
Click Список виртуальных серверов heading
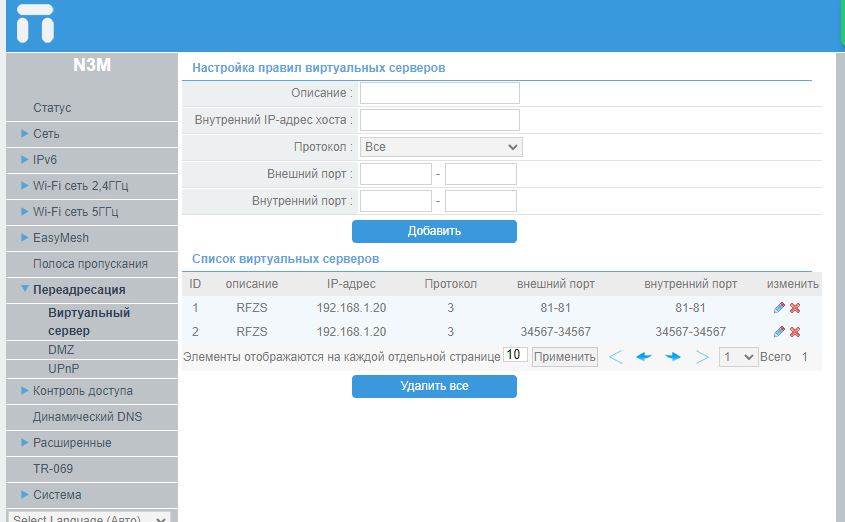click(286, 259)
